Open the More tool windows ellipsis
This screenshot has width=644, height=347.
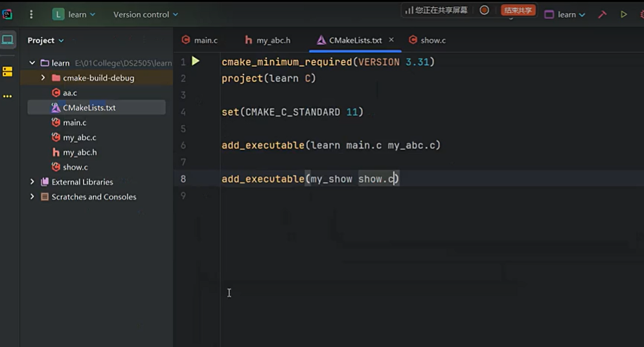(7, 96)
